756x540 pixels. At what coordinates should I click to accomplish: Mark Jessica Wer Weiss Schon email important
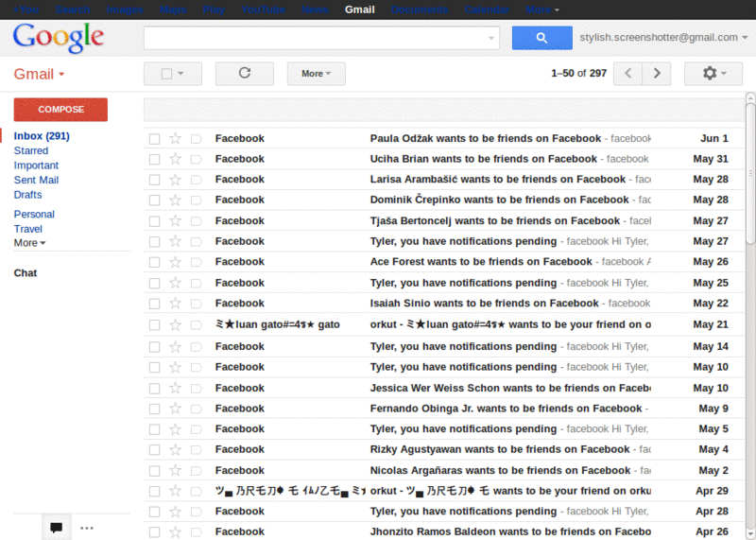pyautogui.click(x=196, y=389)
